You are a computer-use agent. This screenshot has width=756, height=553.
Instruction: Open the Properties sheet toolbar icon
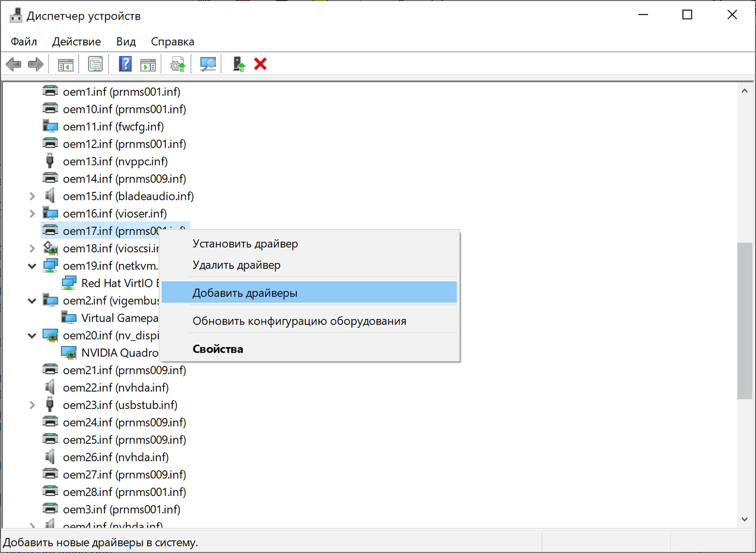point(95,64)
